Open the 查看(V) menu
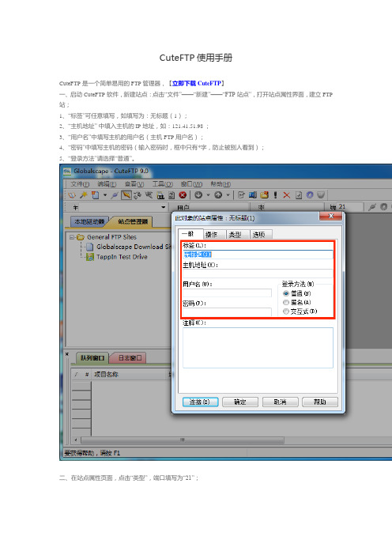Viewport: 392px width, 555px height. click(134, 184)
